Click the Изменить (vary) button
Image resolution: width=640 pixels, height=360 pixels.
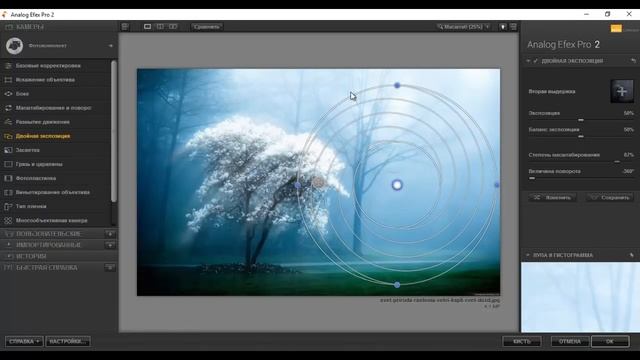[552, 198]
